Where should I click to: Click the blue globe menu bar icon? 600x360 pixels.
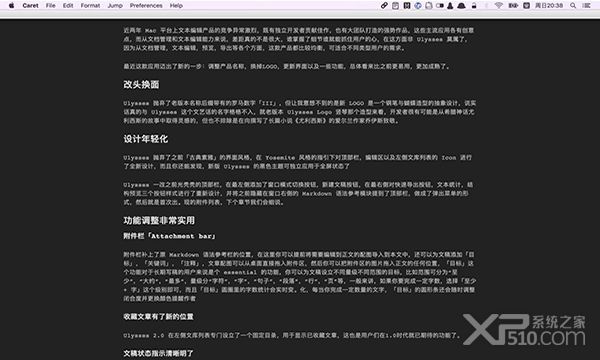coord(418,5)
